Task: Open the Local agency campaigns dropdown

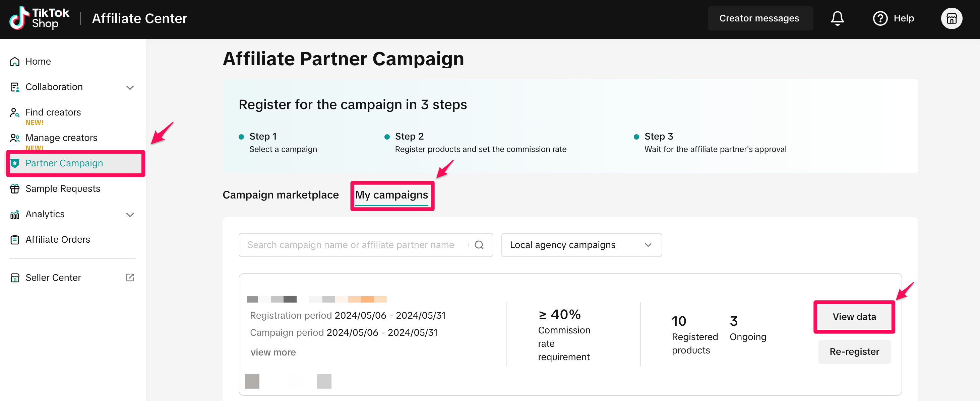Action: (581, 245)
